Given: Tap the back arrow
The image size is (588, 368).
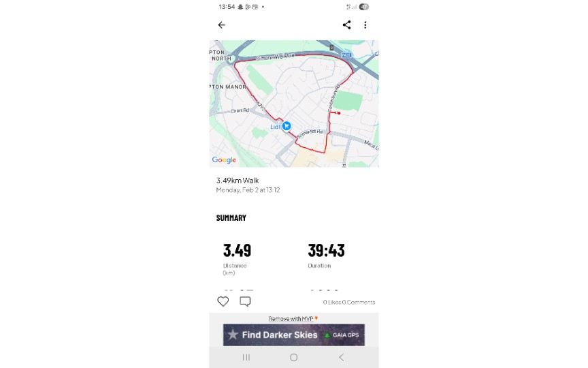Looking at the screenshot, I should coord(221,25).
